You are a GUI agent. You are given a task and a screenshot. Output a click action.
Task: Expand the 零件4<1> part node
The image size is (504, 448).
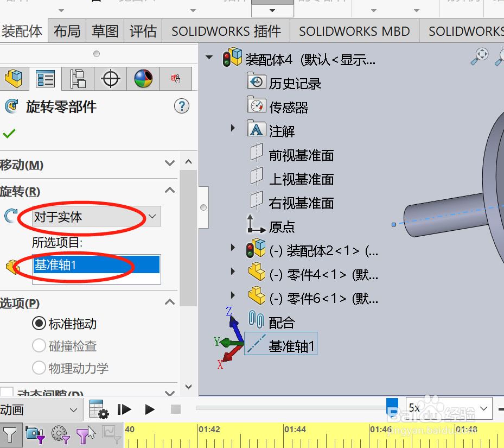[x=233, y=272]
